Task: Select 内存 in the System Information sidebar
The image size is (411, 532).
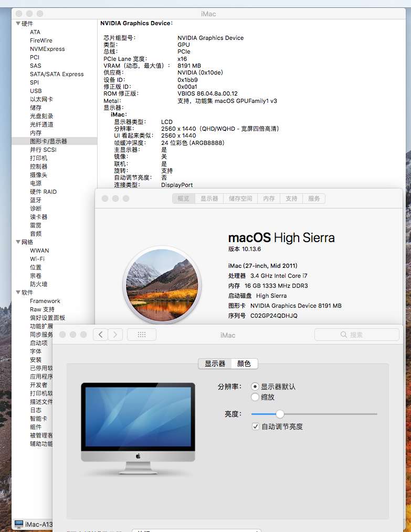Action: (x=36, y=133)
